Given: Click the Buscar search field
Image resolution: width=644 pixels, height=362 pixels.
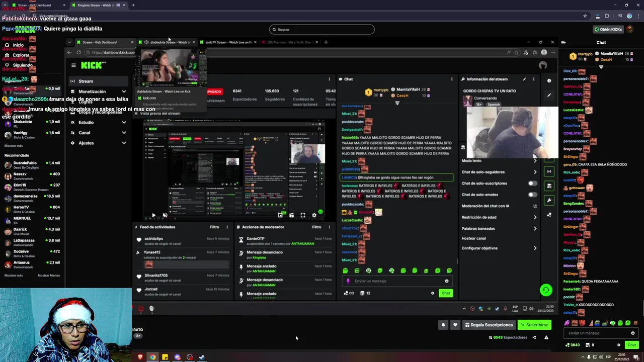Looking at the screenshot, I should point(322,29).
